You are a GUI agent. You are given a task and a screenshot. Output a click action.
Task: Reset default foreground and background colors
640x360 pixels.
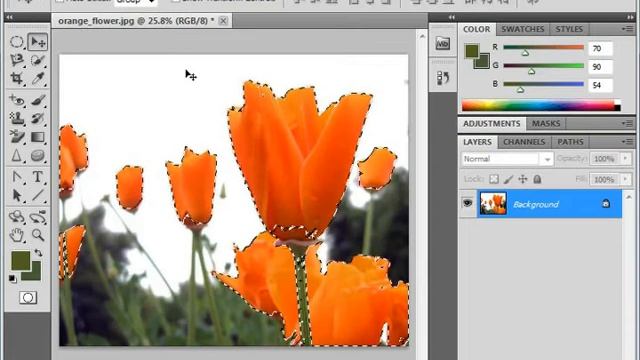pyautogui.click(x=13, y=279)
